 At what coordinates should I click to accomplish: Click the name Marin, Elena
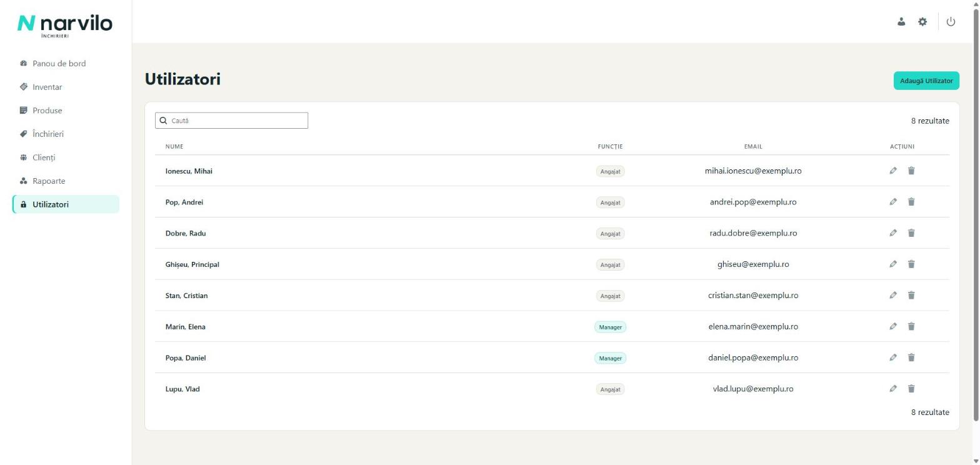(186, 327)
